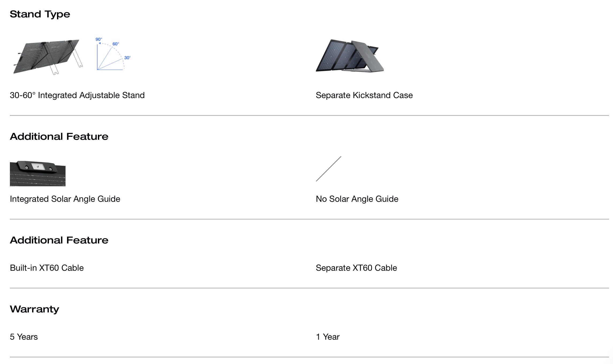Click the Additional Feature heading above the angle guide photo
The height and width of the screenshot is (364, 613).
(59, 137)
